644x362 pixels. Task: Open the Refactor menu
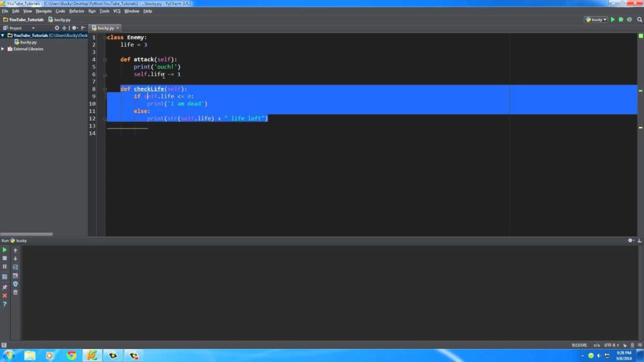tap(77, 11)
